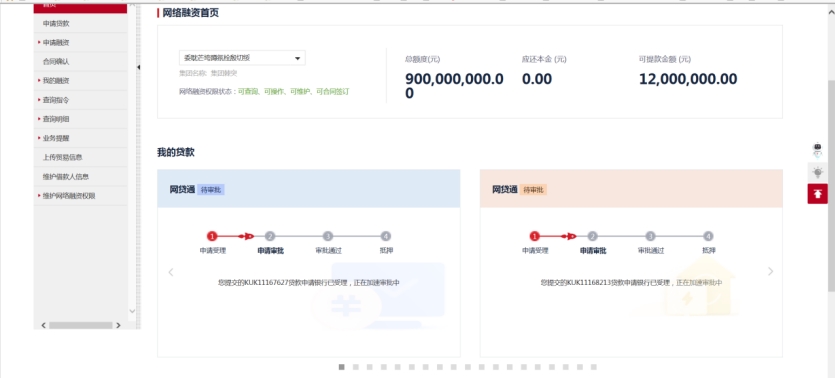The height and width of the screenshot is (378, 835).
Task: Click 审批通过 step label in right card
Action: click(x=651, y=250)
